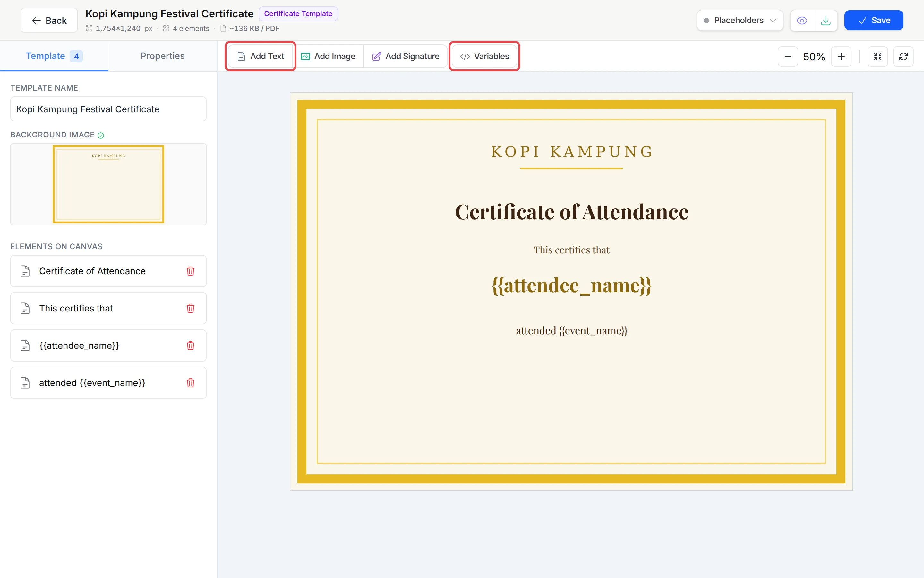Click {{attendee_name}} placeholder on canvas
Screen dimensions: 924x578
tap(572, 285)
